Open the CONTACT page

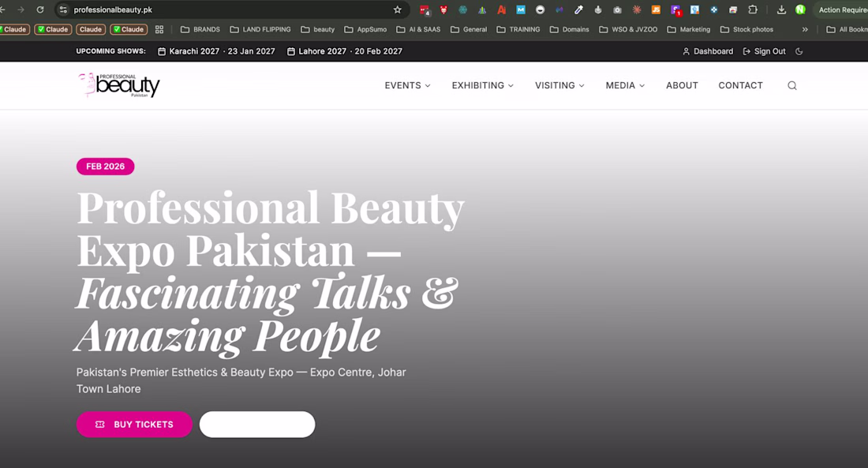741,85
